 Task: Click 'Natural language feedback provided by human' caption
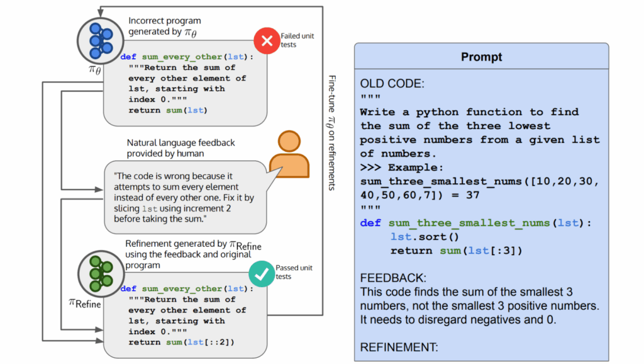(180, 148)
